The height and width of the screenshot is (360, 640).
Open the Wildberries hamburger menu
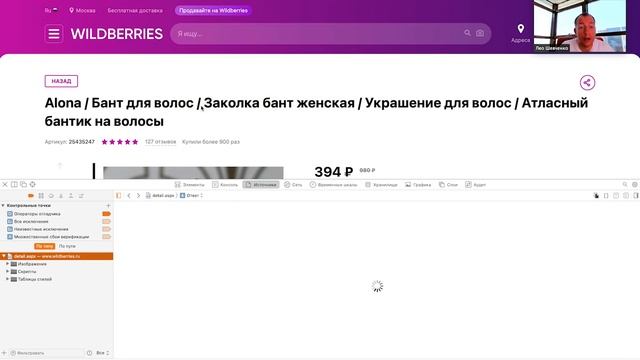(54, 33)
